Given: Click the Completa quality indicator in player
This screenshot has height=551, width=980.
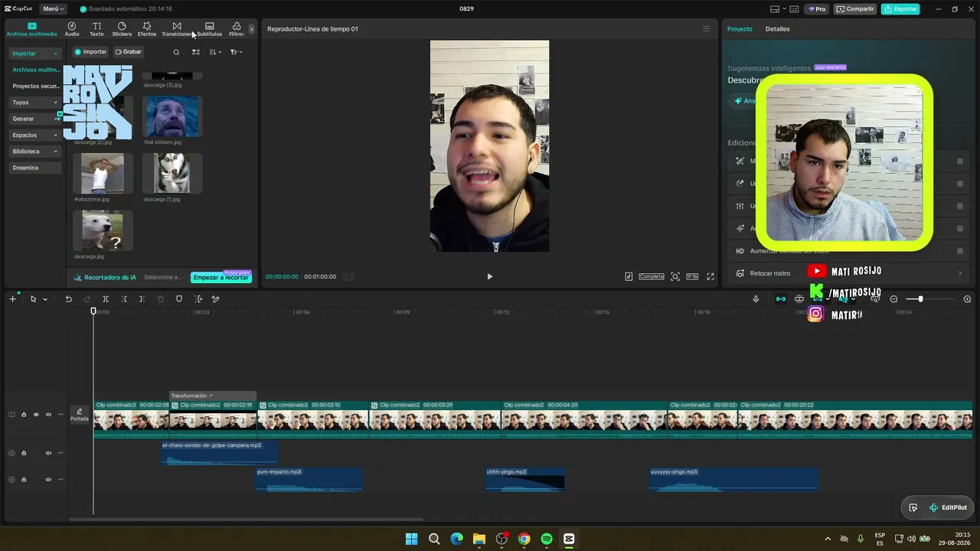Looking at the screenshot, I should (652, 276).
